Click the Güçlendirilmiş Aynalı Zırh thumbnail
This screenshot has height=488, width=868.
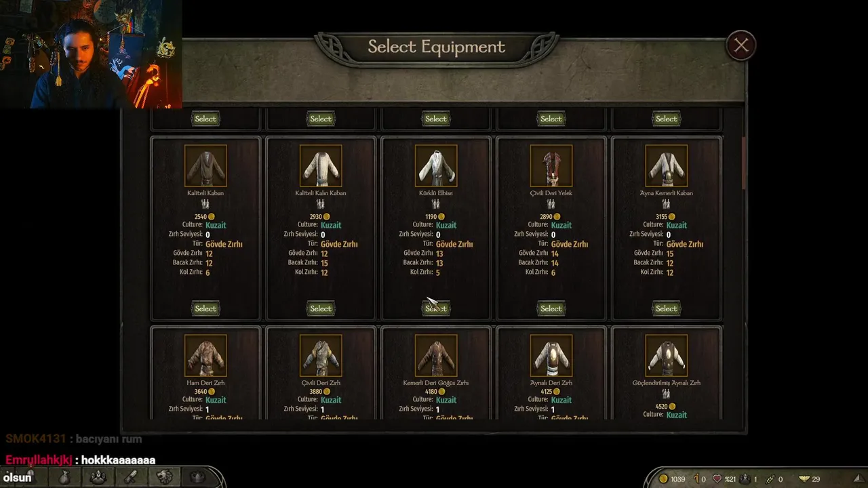pyautogui.click(x=667, y=355)
